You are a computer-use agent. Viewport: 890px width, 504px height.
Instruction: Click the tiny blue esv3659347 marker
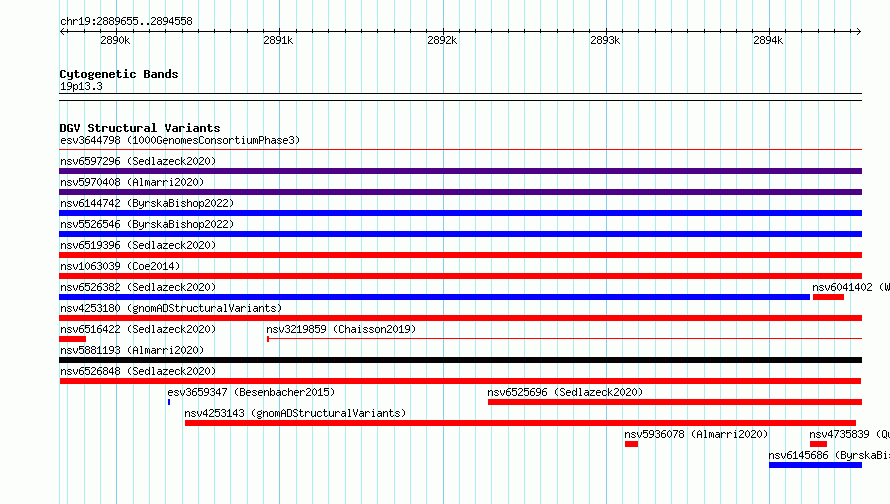[169, 402]
